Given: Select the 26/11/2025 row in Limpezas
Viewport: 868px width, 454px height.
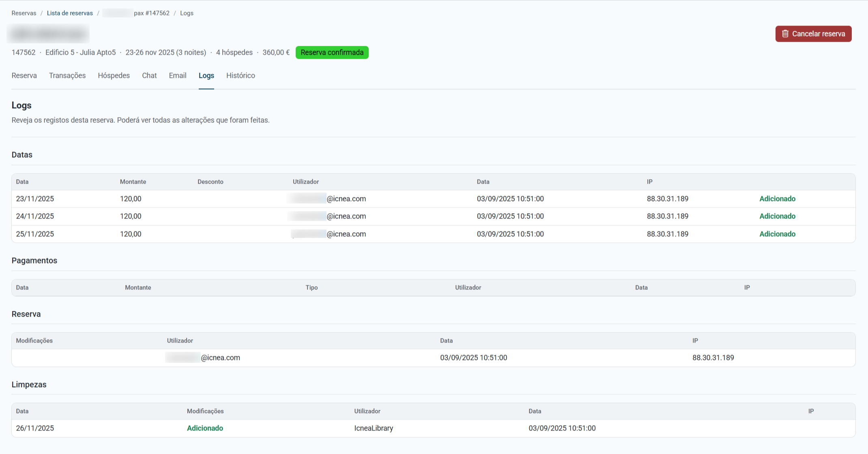Looking at the screenshot, I should point(35,428).
